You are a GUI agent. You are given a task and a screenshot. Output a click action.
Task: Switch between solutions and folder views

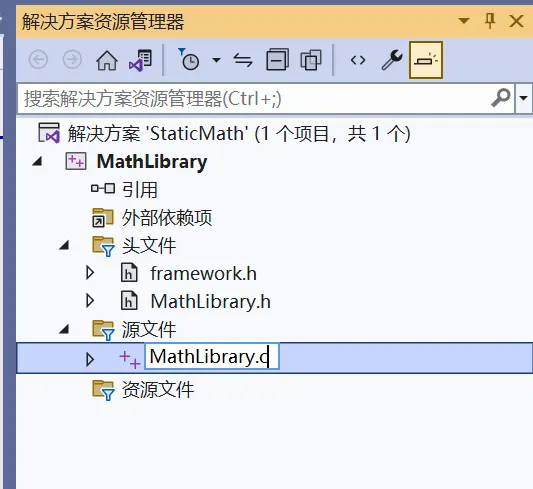tap(141, 60)
